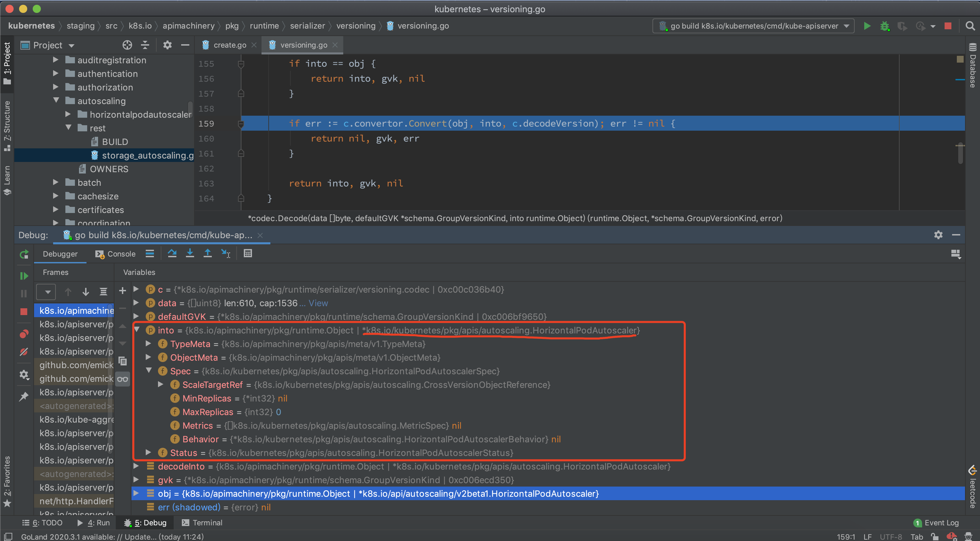Click Step Into debugger icon

point(190,253)
